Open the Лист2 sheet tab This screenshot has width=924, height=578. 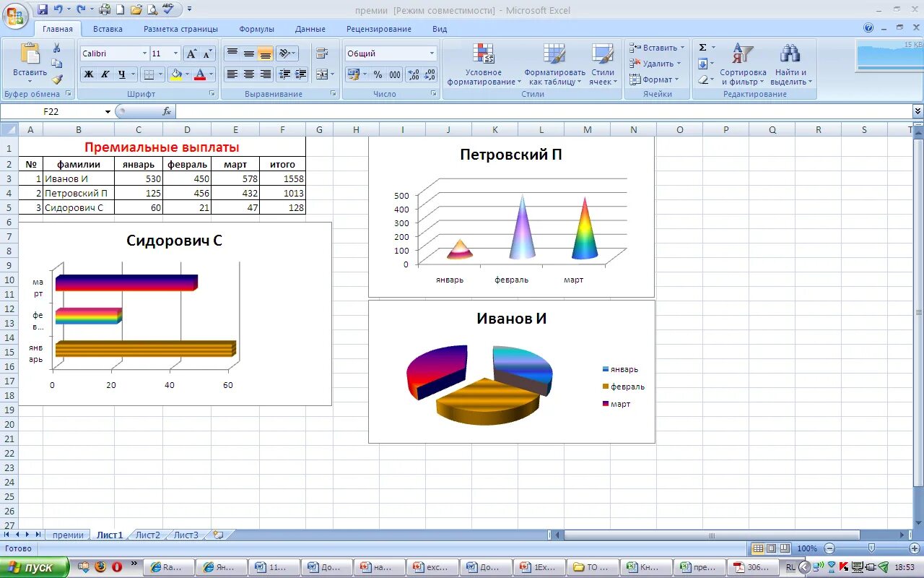(148, 535)
